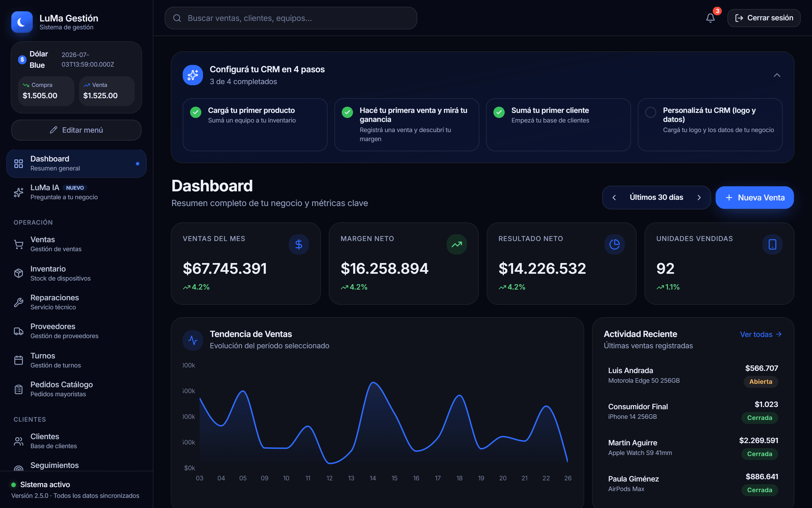Click the Unidades Vendidas value 92
The height and width of the screenshot is (508, 812).
pos(665,268)
